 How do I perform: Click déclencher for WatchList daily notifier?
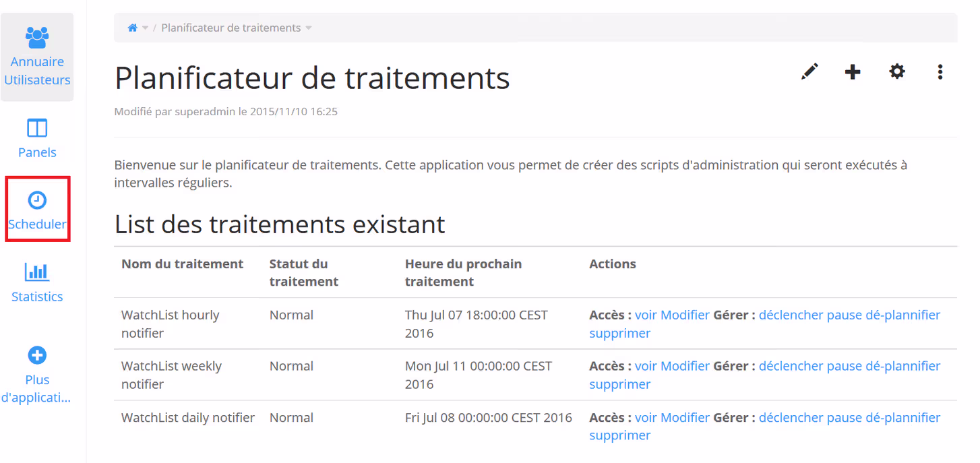pyautogui.click(x=791, y=417)
